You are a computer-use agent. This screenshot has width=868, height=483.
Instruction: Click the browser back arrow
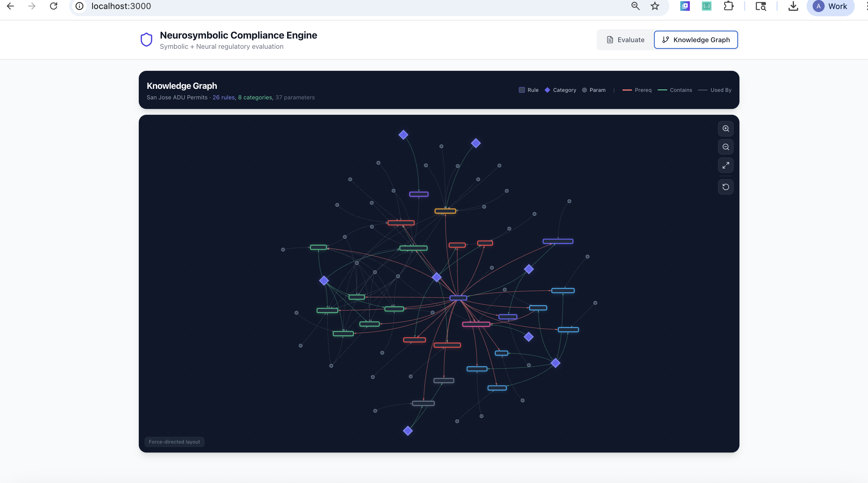11,6
